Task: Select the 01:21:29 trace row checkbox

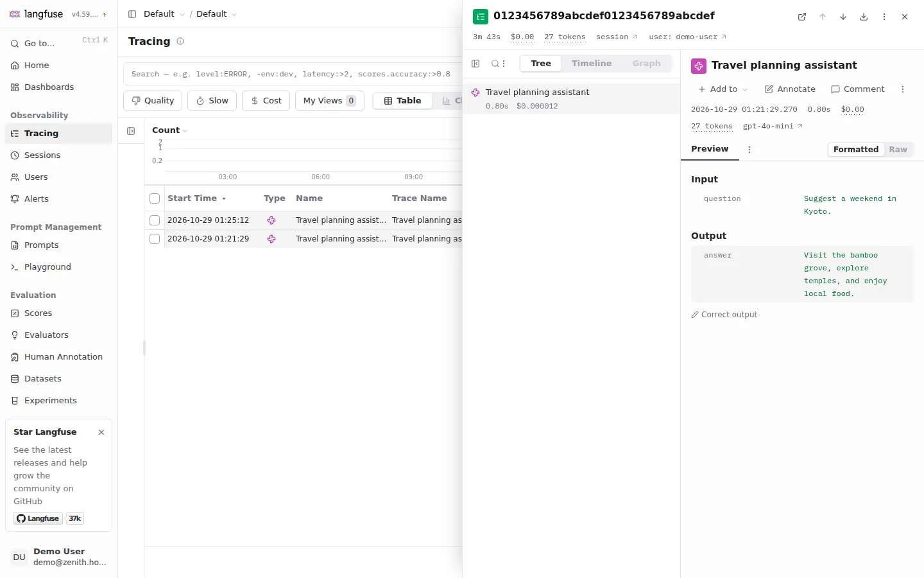Action: pyautogui.click(x=155, y=239)
